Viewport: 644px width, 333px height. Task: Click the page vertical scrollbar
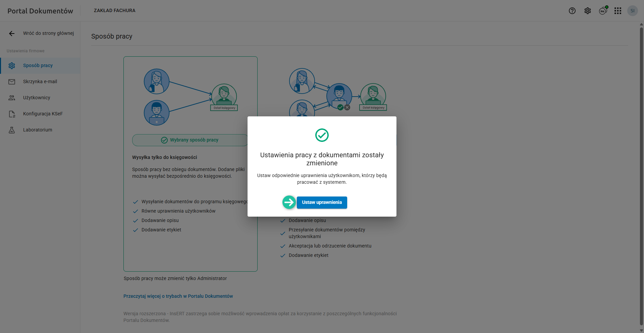641,168
